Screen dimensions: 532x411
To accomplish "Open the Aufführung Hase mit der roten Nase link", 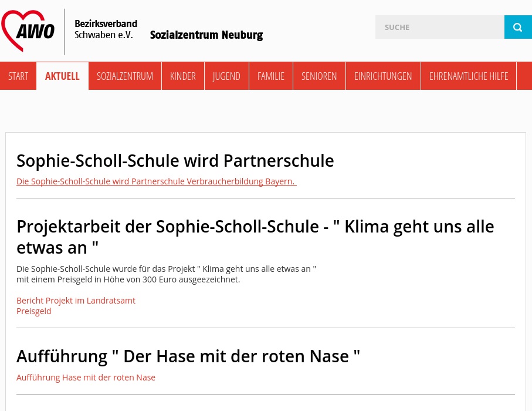I will 86,377.
